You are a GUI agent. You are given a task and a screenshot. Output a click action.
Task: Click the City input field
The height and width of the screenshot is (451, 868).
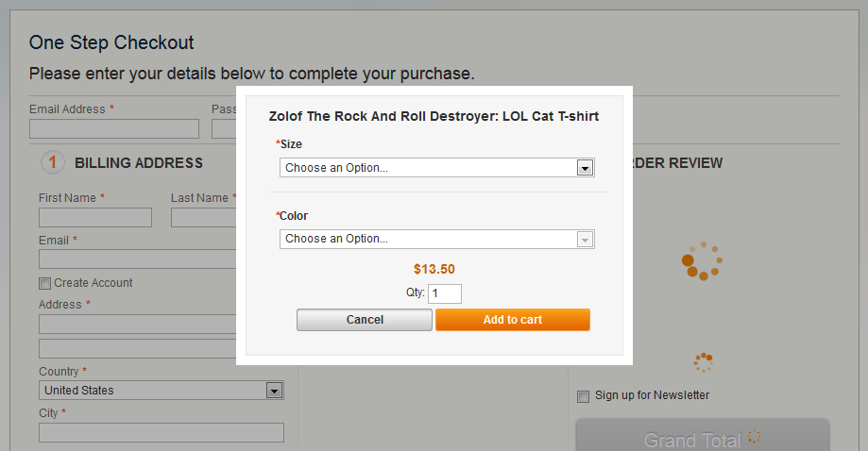(162, 433)
